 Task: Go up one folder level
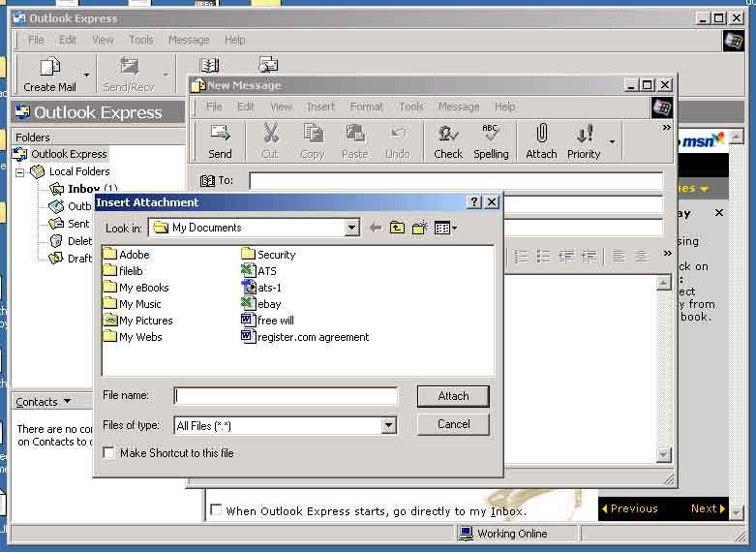[x=397, y=228]
